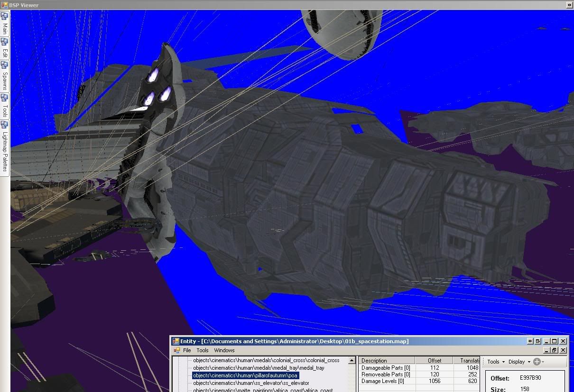The width and height of the screenshot is (574, 392).
Task: Close the inner document window in Entity
Action: 563,350
